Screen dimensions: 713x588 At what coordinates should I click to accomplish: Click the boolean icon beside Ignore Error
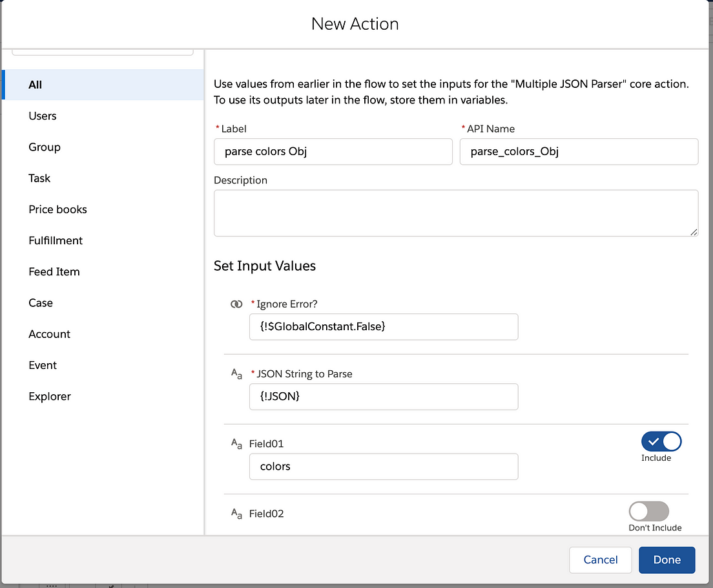pos(236,304)
